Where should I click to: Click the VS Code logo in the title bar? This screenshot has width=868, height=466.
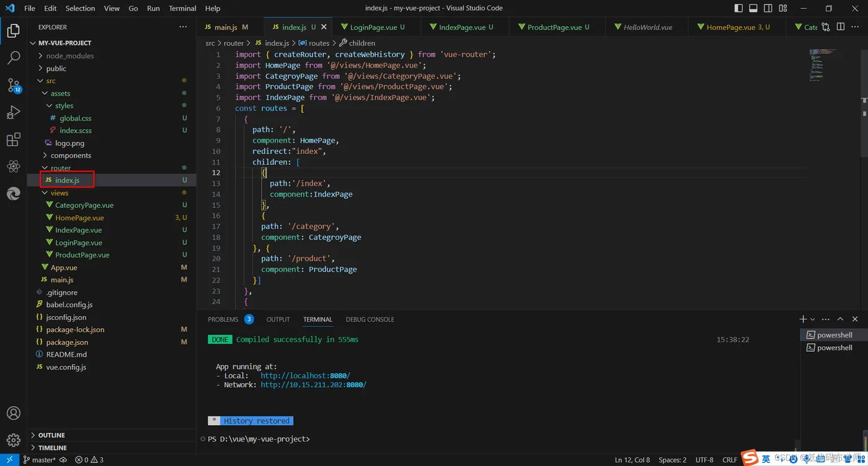(10, 8)
